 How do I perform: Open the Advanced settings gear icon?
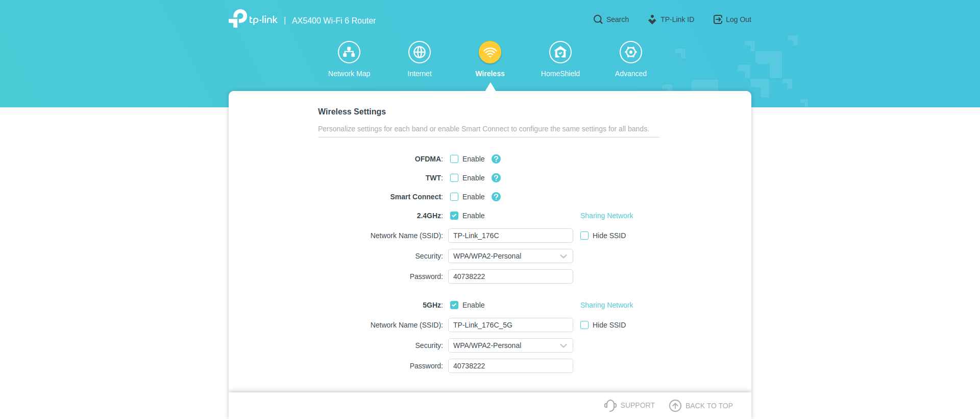point(630,52)
